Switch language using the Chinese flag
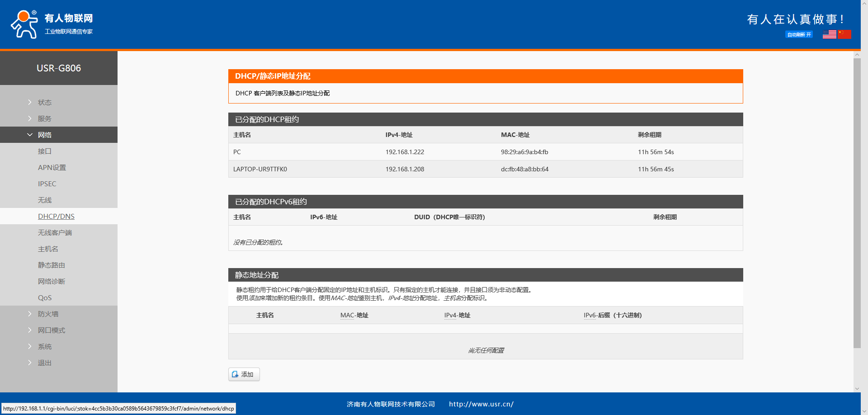The image size is (868, 415). [x=844, y=34]
